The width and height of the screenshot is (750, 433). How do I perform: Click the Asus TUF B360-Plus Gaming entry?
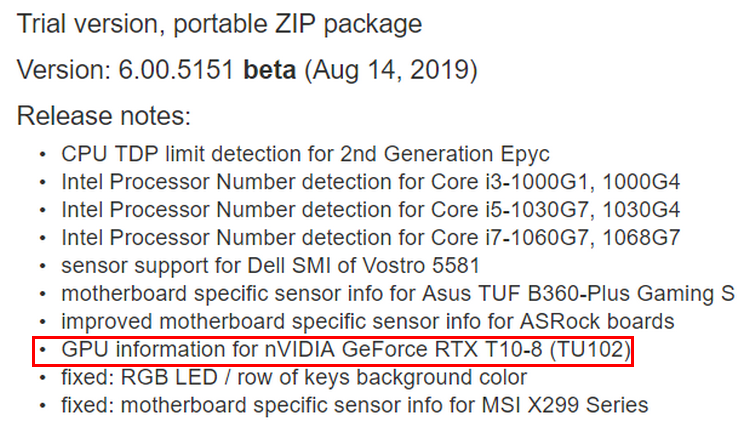[x=397, y=293]
